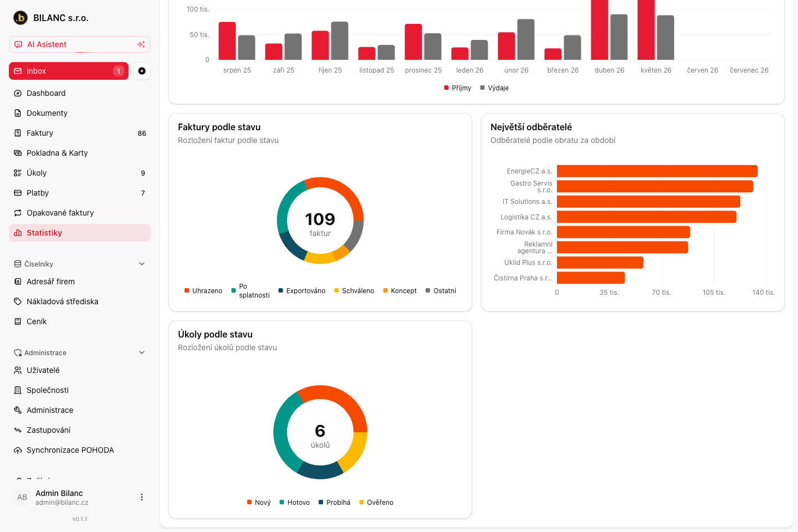Toggle the Výdaje legend series
Screen dimensions: 798x532
494,88
